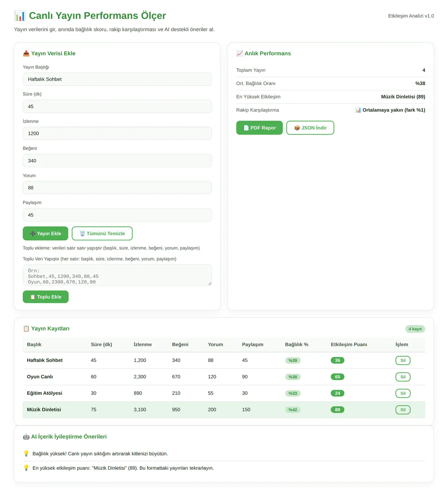The height and width of the screenshot is (491, 448).
Task: Click the Etkileşim Analizi v1.0 label
Action: pos(411,16)
